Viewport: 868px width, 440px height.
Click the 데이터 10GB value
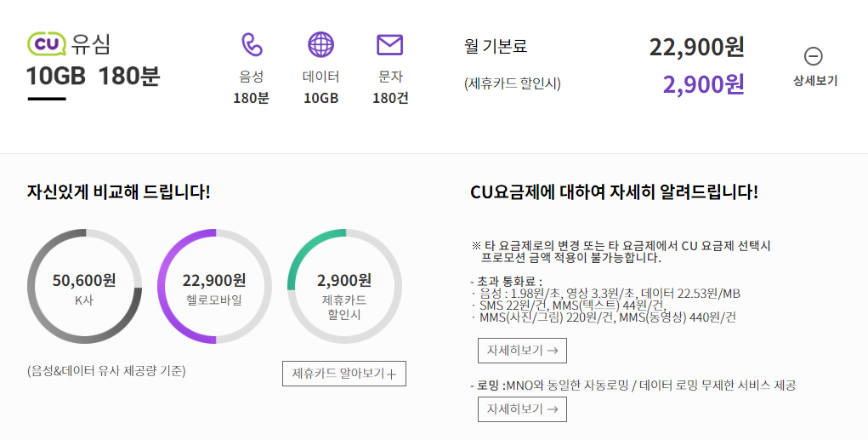tap(321, 98)
